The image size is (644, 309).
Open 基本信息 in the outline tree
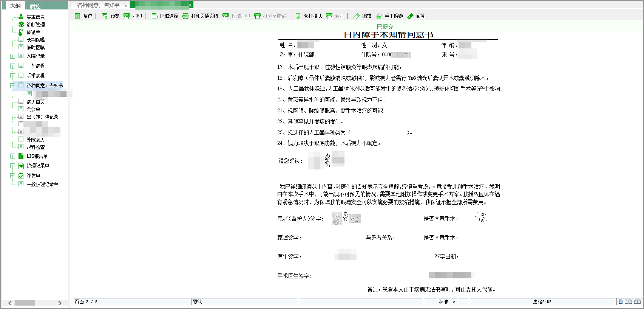36,17
